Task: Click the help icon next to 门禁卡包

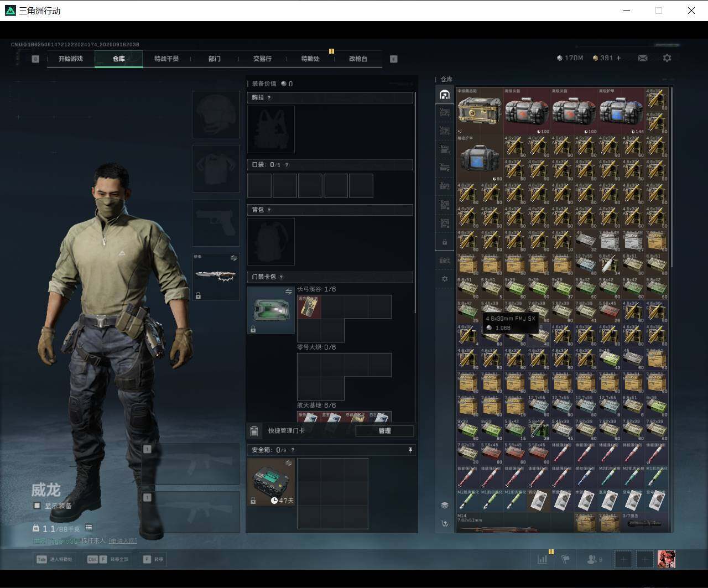Action: (281, 277)
